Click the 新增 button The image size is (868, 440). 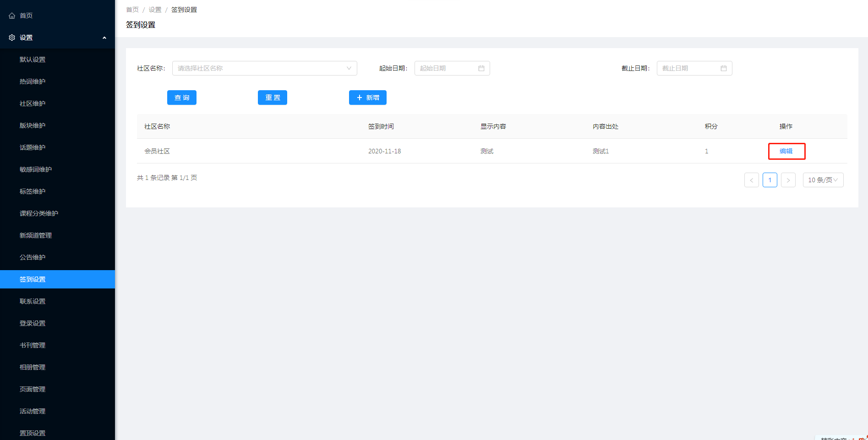[x=368, y=98]
